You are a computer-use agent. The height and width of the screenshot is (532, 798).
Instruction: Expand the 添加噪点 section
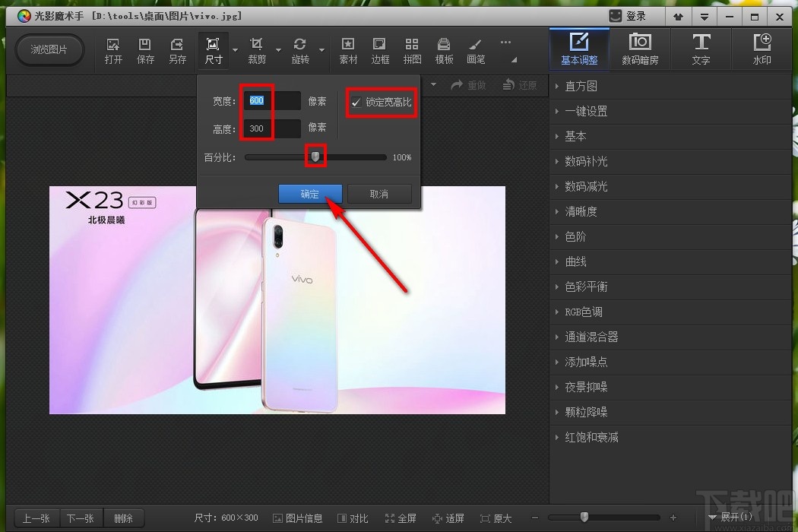[670, 362]
